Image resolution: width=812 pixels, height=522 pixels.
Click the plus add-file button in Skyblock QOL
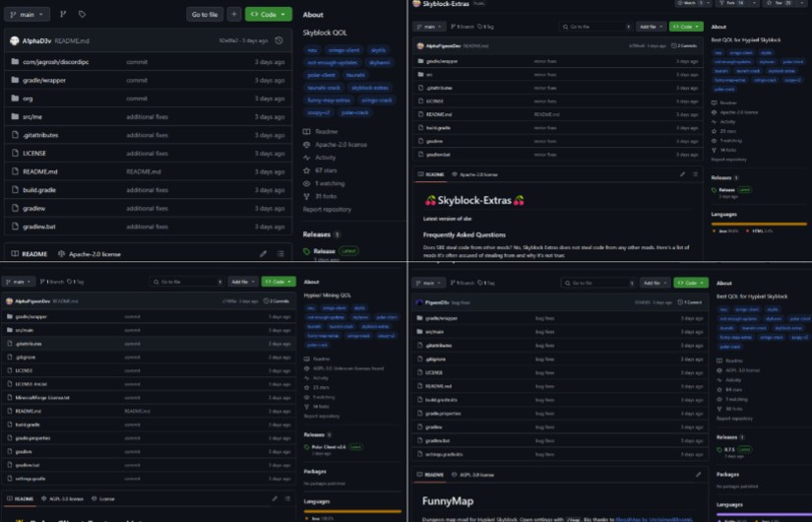(x=233, y=15)
